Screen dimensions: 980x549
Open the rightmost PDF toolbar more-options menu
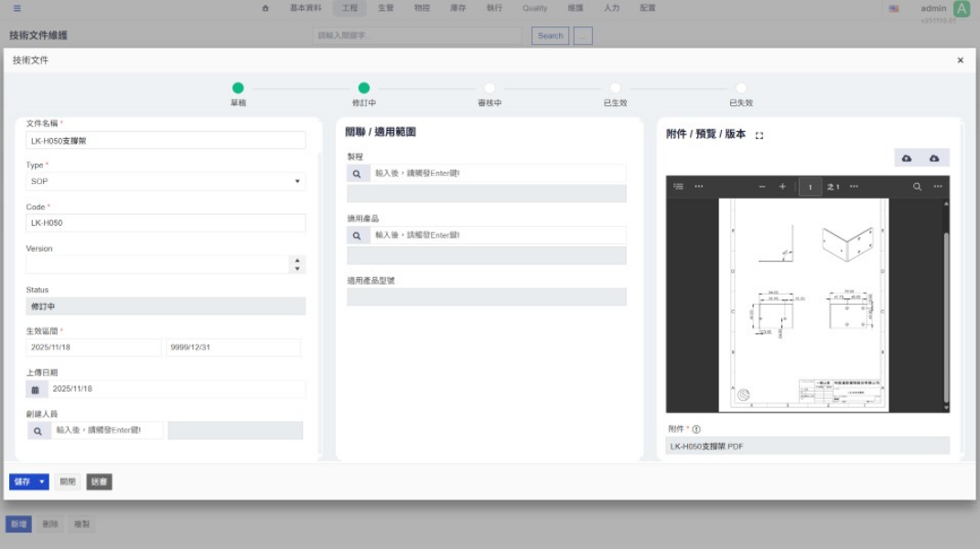938,187
